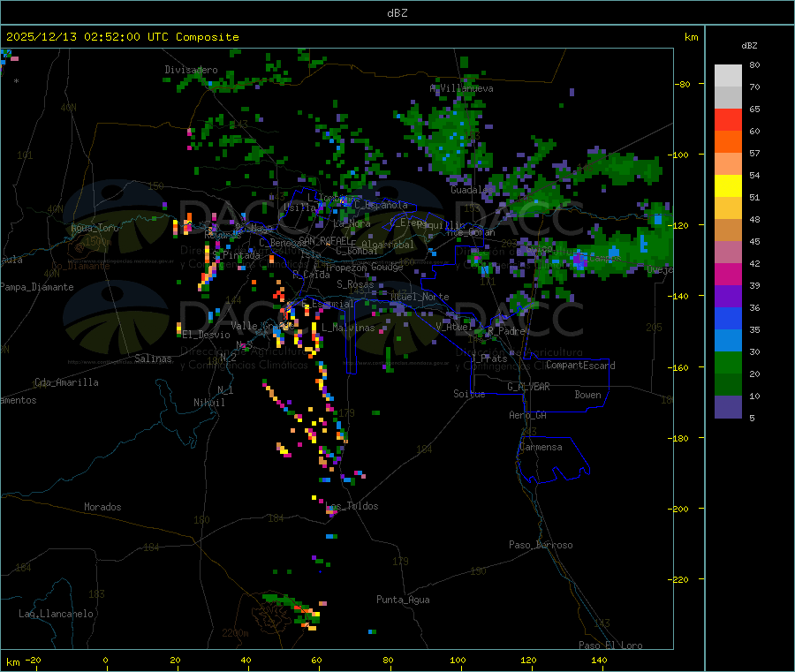Click the Lag.Llancanelo map label

tap(56, 614)
